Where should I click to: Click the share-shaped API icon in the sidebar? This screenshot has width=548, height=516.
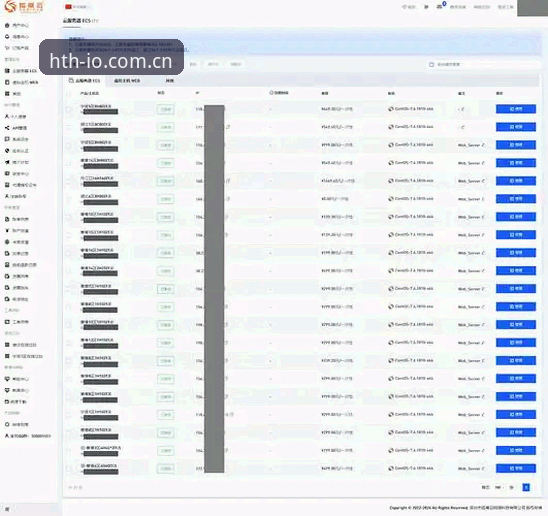7,128
